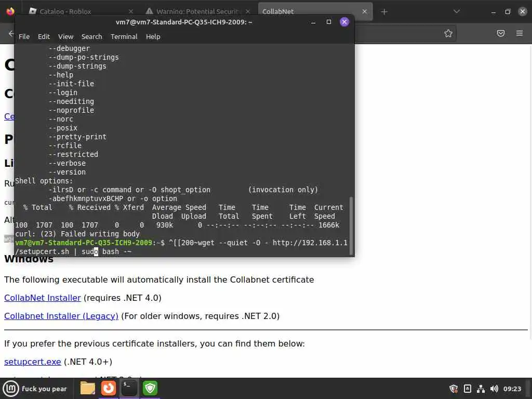Open the Terminal Search menu
532x399 pixels.
91,37
